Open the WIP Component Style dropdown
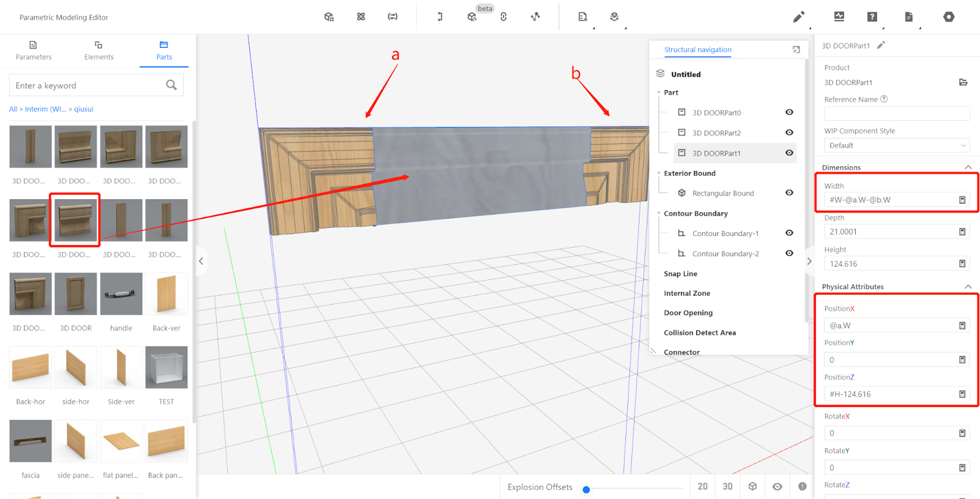 coord(897,145)
